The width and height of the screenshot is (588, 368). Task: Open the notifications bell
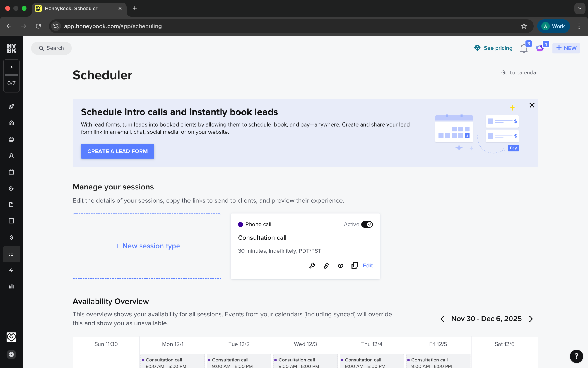524,48
